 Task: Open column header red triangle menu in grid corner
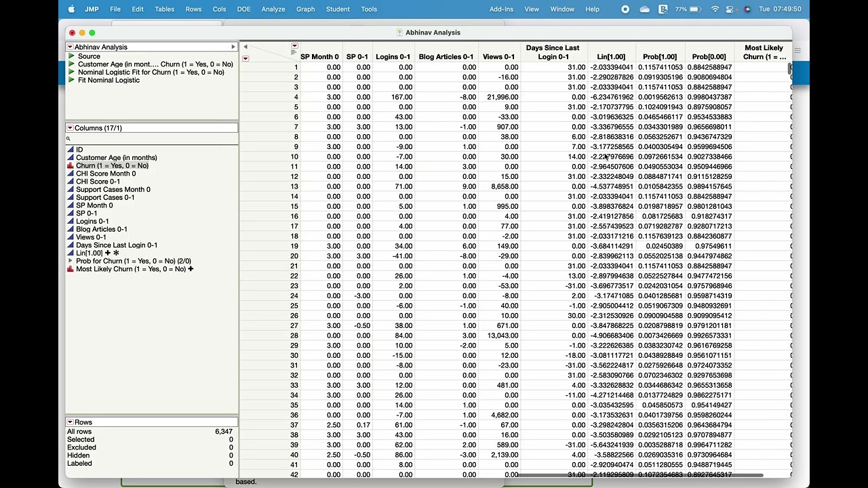click(x=294, y=47)
